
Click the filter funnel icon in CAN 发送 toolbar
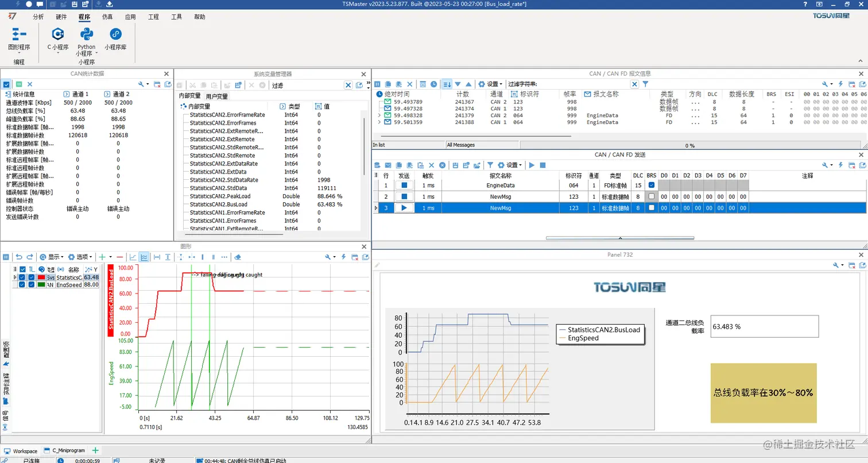(490, 165)
